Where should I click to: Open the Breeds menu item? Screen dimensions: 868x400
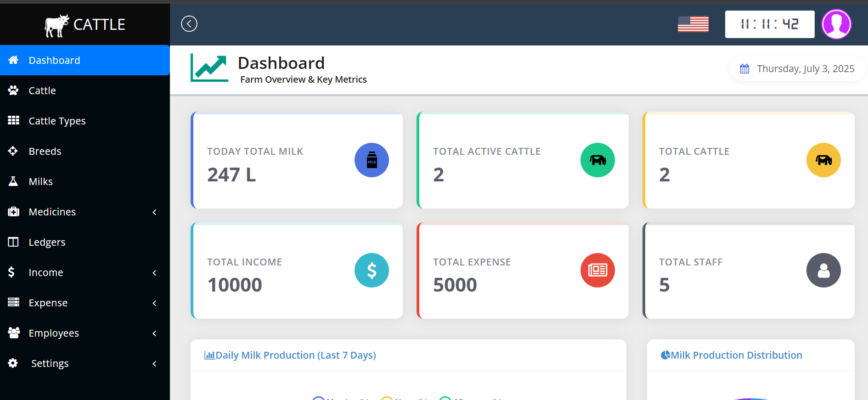(x=45, y=152)
